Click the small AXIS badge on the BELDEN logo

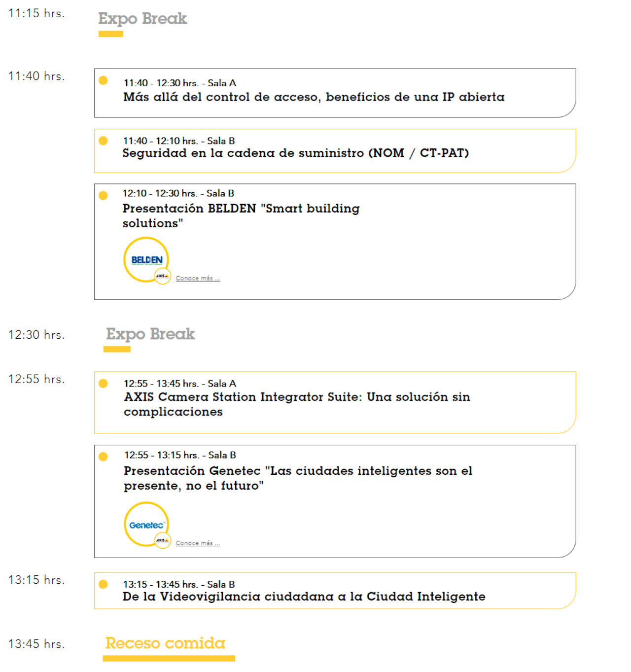(162, 276)
